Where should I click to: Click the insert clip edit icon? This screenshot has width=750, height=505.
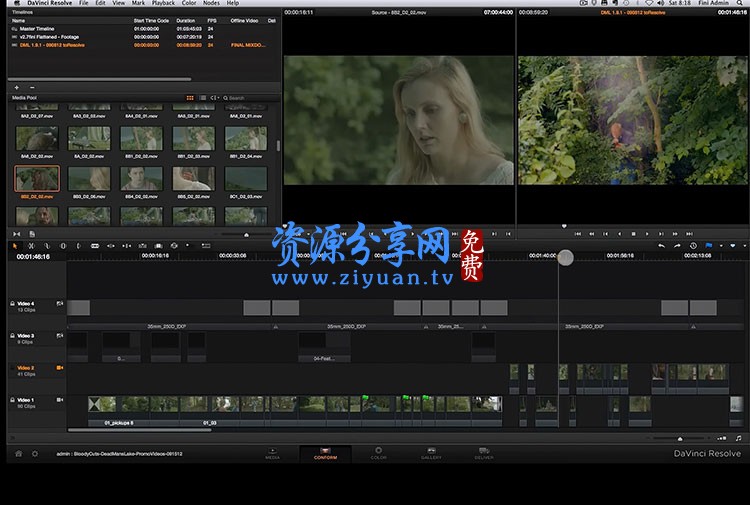pyautogui.click(x=143, y=246)
